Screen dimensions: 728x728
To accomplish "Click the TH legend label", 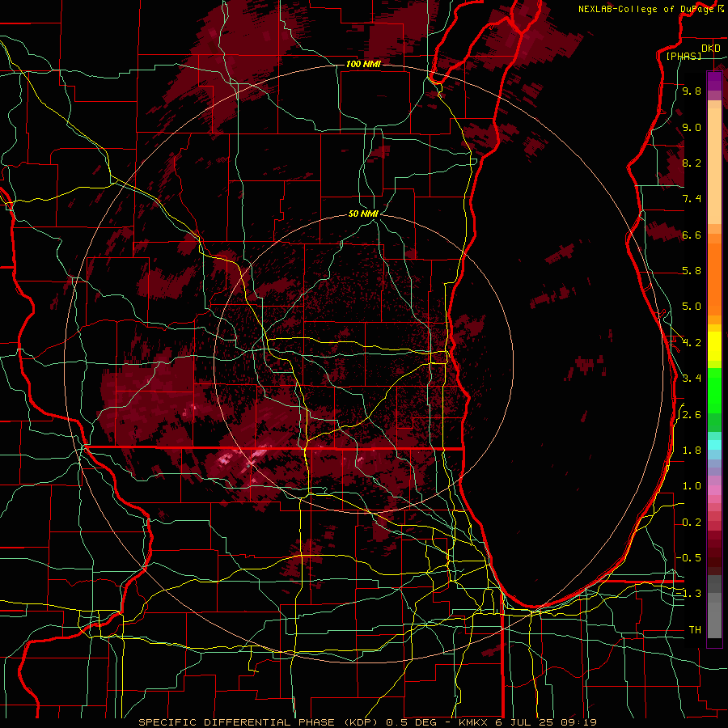I will tap(695, 629).
